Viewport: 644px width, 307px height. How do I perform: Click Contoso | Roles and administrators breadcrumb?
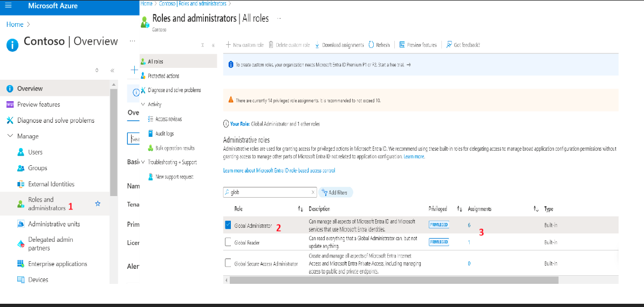[192, 3]
